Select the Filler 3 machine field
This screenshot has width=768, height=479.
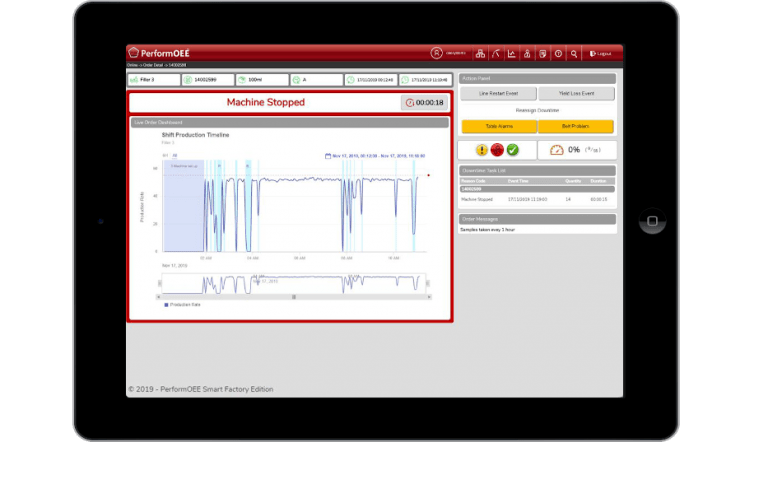coord(154,79)
